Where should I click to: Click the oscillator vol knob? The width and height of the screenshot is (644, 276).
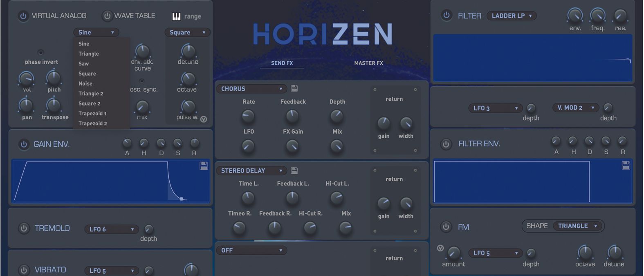point(26,78)
